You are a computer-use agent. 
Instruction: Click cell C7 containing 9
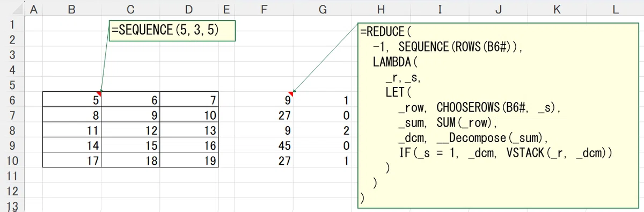click(x=130, y=114)
